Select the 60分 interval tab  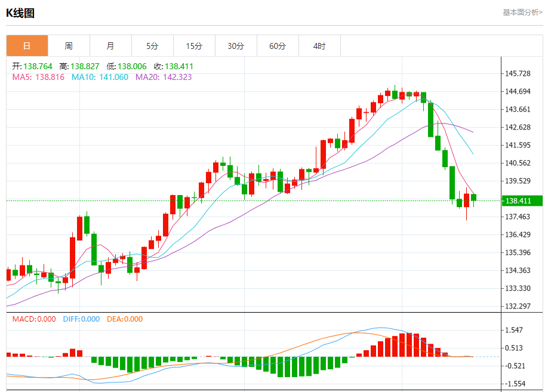tap(278, 46)
